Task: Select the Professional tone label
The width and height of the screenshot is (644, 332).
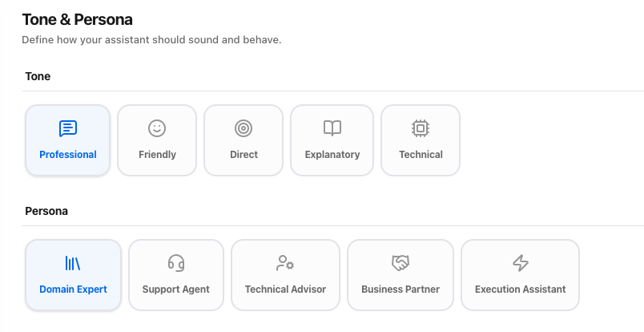Action: coord(68,155)
